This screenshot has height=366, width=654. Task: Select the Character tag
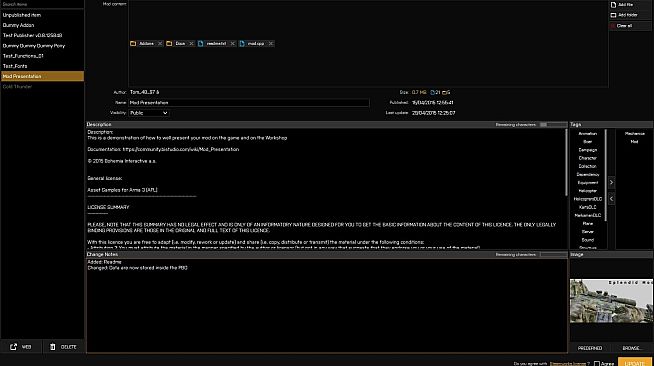coord(587,158)
